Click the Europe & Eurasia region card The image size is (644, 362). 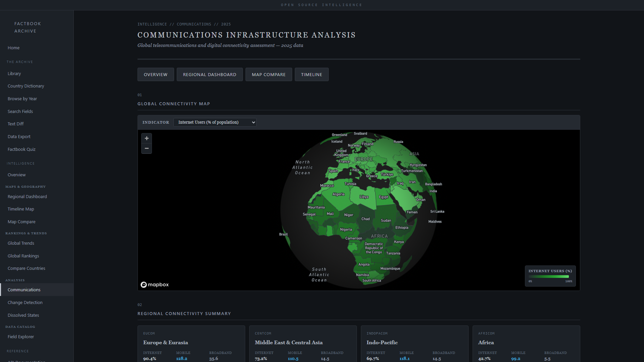pos(191,344)
